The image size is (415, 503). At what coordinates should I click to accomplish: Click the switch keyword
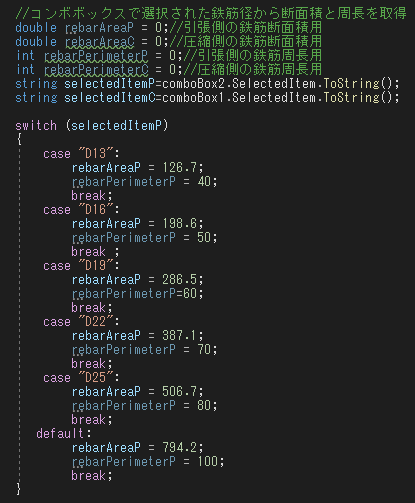pyautogui.click(x=36, y=126)
